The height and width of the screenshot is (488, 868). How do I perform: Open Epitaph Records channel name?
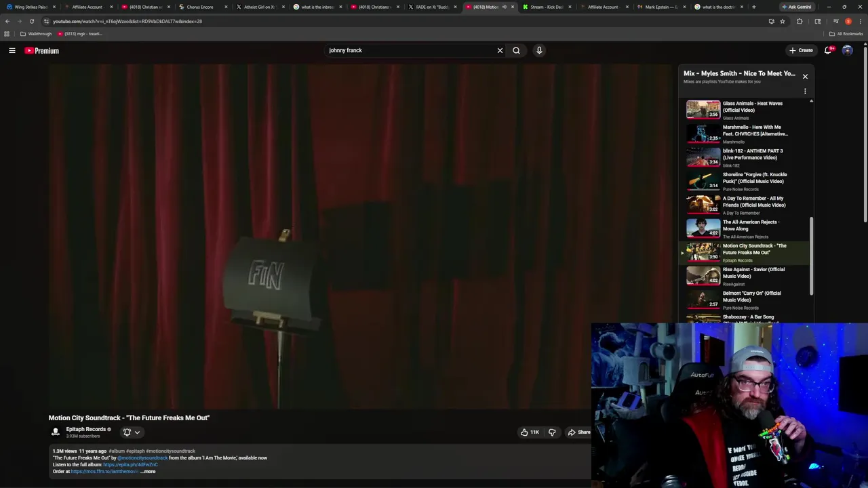[85, 429]
